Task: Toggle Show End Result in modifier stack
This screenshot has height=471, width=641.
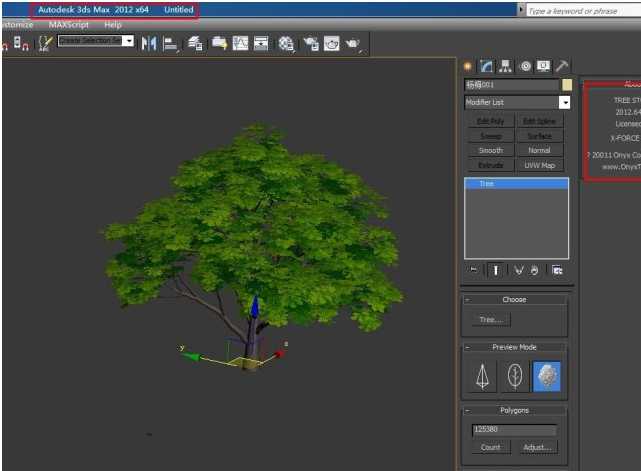Action: coord(495,270)
